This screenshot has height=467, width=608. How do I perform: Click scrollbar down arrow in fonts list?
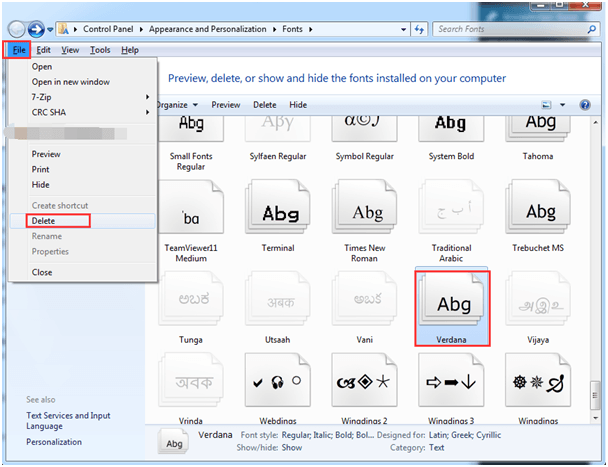click(596, 418)
